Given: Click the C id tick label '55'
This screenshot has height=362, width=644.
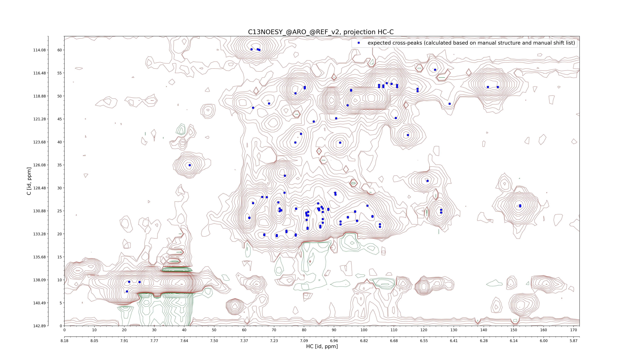Looking at the screenshot, I should pyautogui.click(x=60, y=73).
